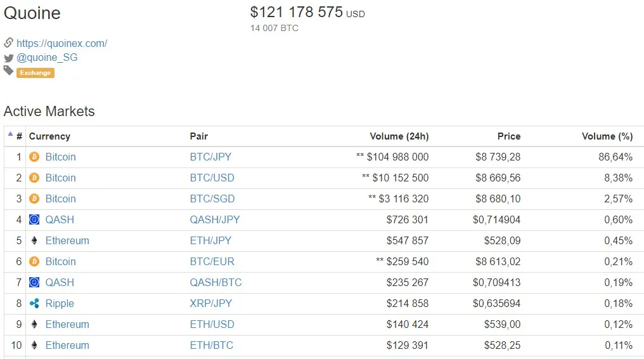
Task: Click the $121 178 575 USD total
Action: (307, 12)
